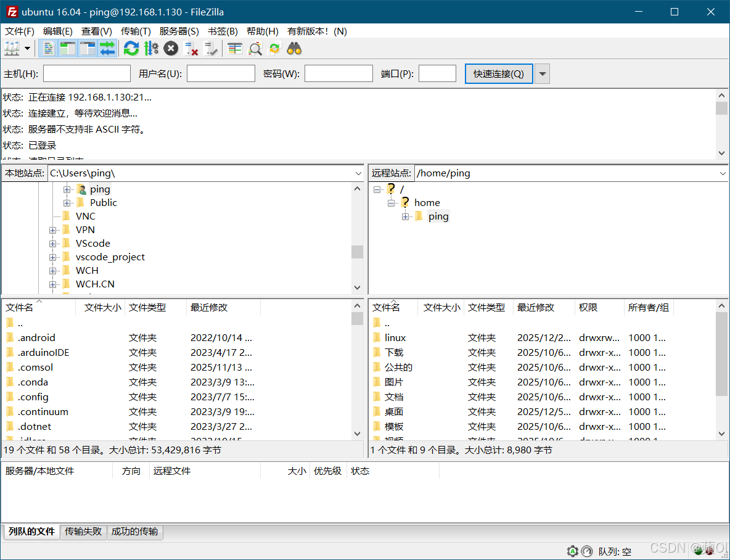Sort remote files by 权限 column
The image size is (730, 560).
[599, 308]
